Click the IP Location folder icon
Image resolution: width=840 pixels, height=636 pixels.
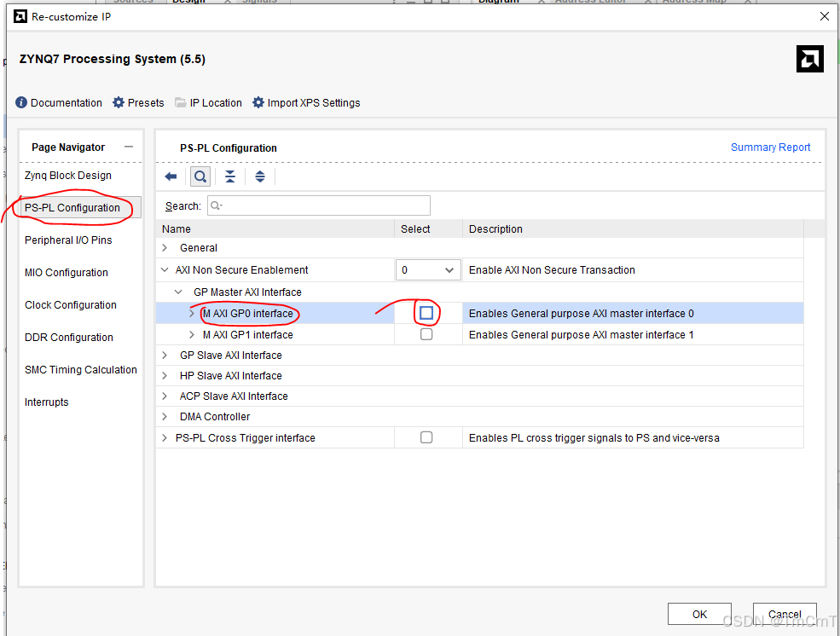(181, 102)
